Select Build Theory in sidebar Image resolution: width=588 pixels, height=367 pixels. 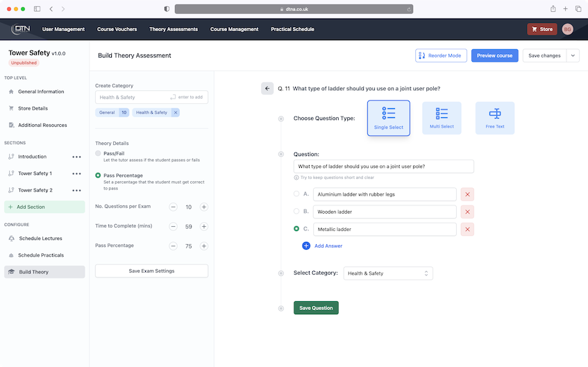point(44,272)
